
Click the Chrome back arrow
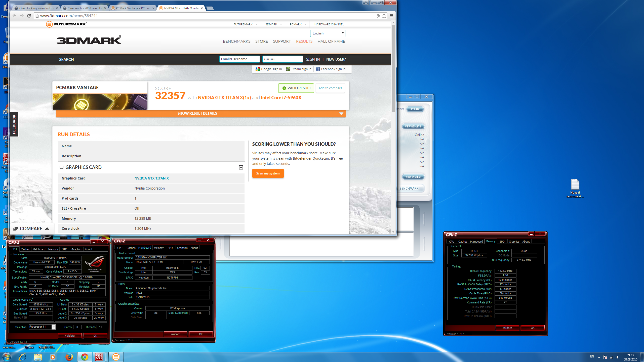14,16
